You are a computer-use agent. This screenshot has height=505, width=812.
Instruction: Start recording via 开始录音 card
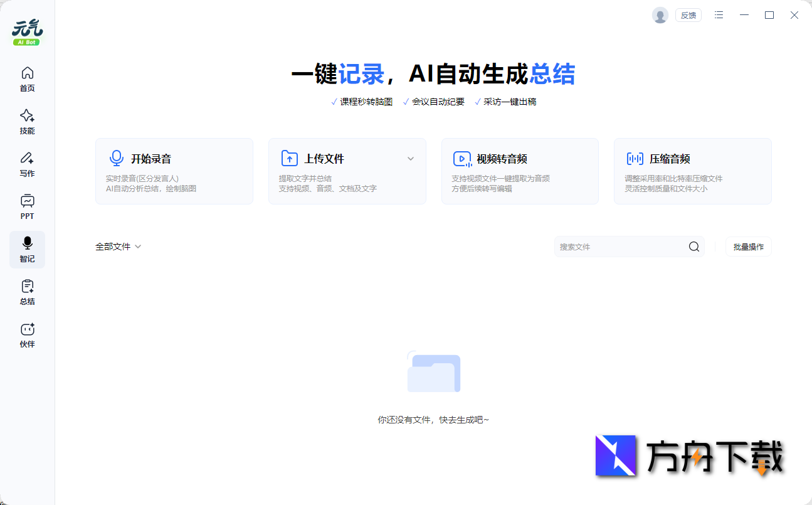point(174,171)
